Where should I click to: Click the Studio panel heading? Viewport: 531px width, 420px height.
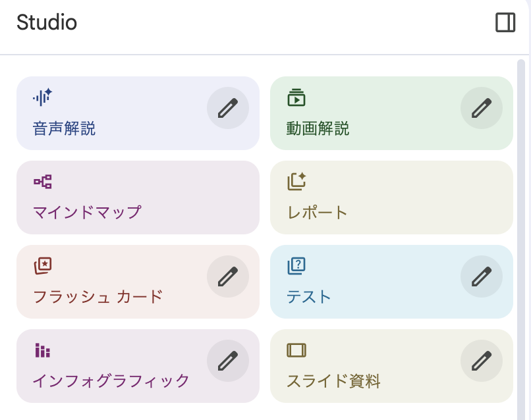tap(47, 23)
